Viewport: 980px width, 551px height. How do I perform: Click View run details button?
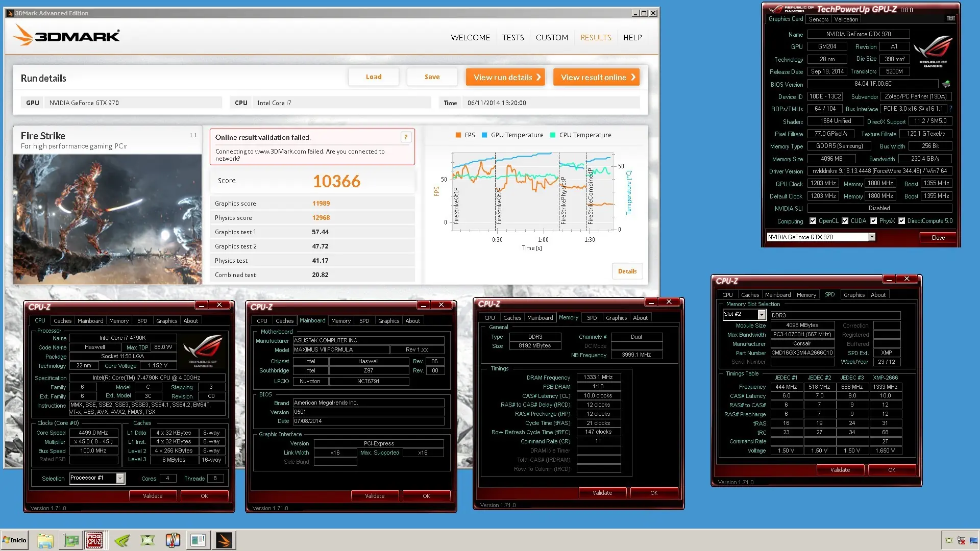(505, 78)
